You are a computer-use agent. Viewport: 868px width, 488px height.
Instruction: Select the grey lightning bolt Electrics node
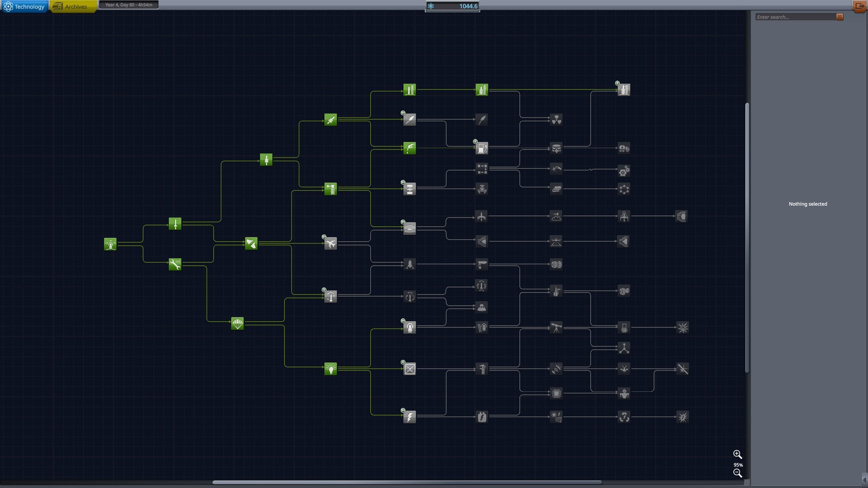[410, 417]
